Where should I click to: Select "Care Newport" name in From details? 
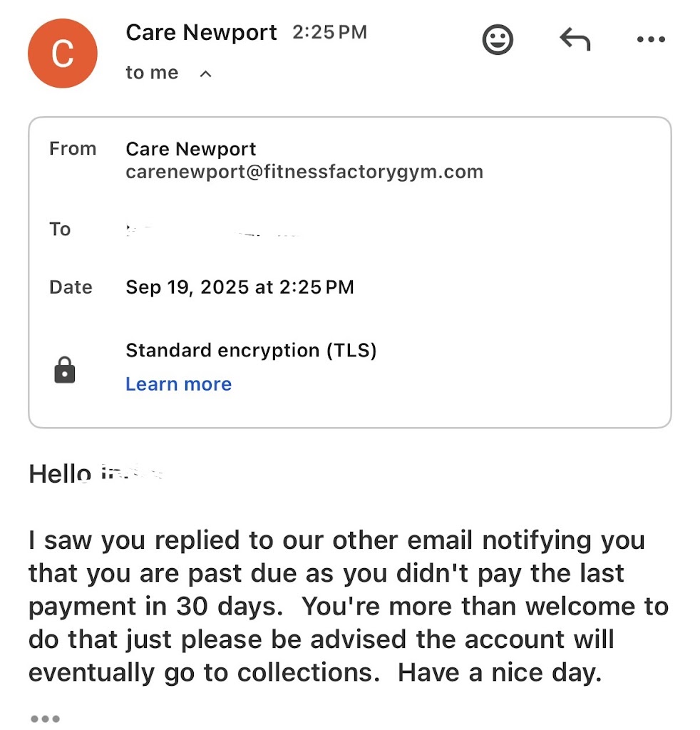(191, 149)
